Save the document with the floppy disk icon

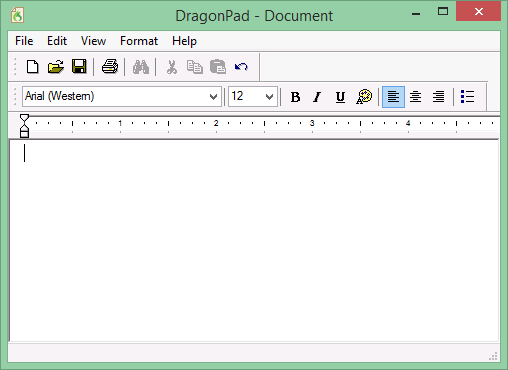tap(79, 67)
